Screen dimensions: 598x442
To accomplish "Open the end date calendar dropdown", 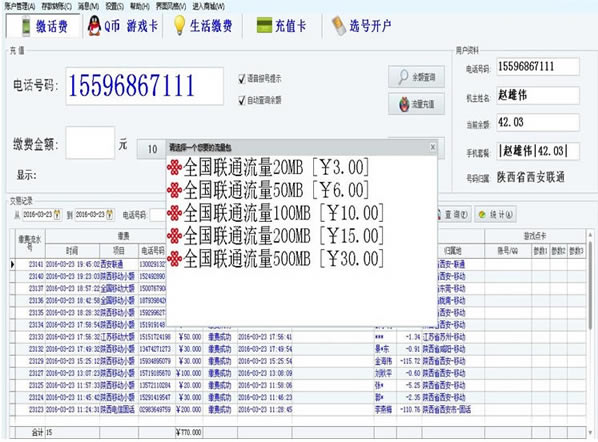I will click(109, 214).
